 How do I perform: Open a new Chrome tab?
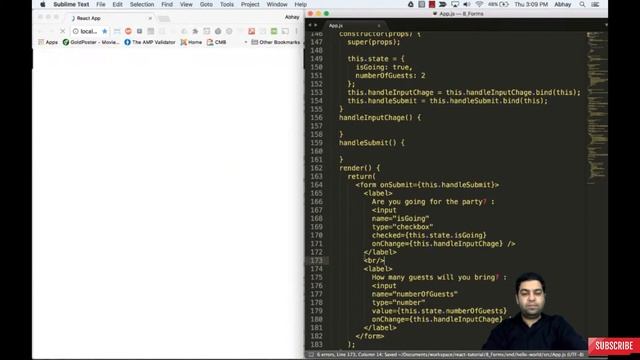[164, 19]
